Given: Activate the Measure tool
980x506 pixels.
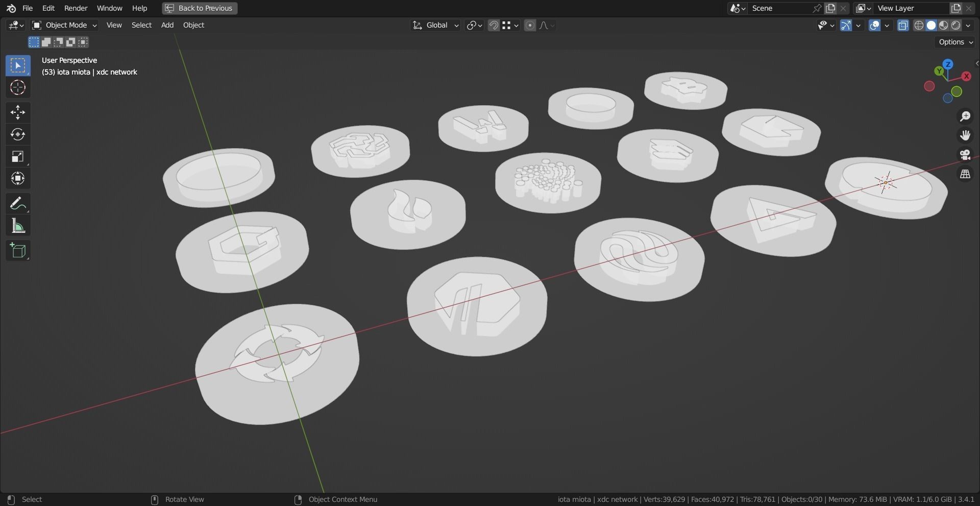Looking at the screenshot, I should pyautogui.click(x=18, y=226).
